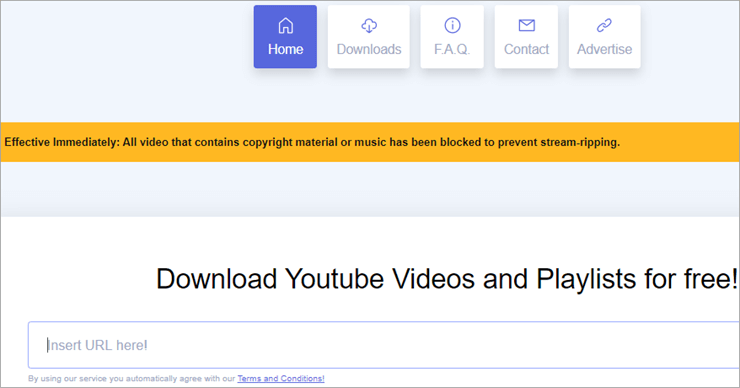Click the info circle icon for F.A.Q.

click(x=452, y=25)
